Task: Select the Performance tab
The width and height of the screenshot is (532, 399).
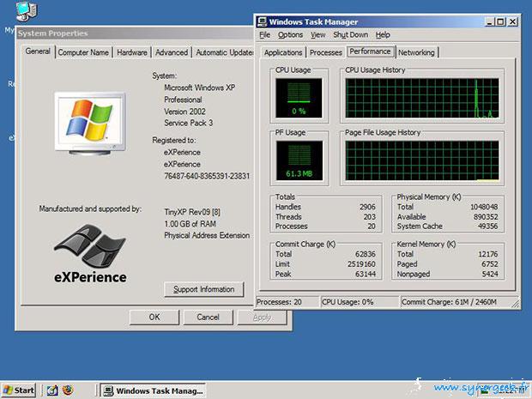Action: coord(370,51)
